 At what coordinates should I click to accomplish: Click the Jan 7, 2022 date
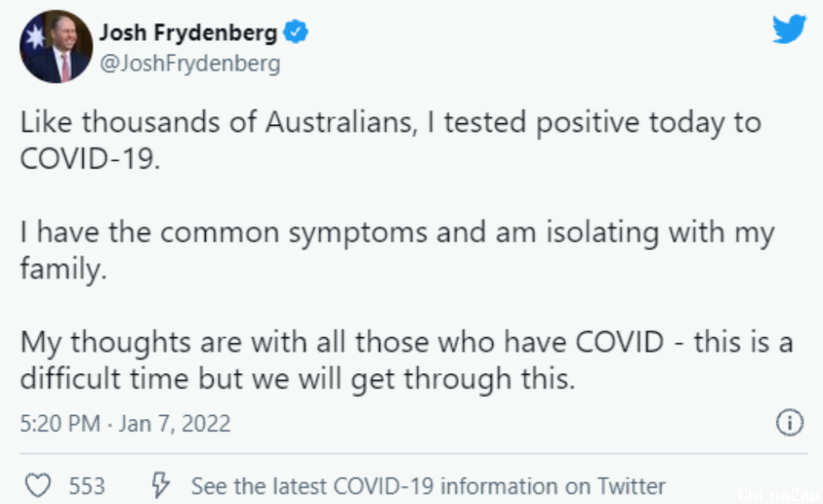(x=175, y=423)
